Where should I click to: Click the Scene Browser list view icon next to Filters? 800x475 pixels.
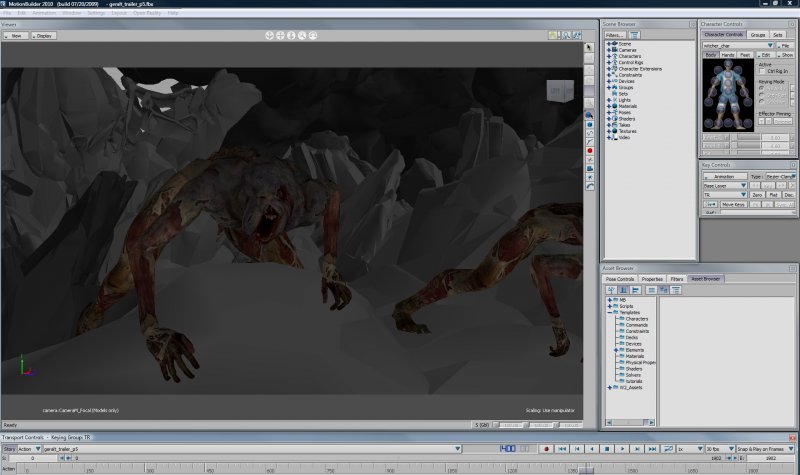(x=634, y=35)
